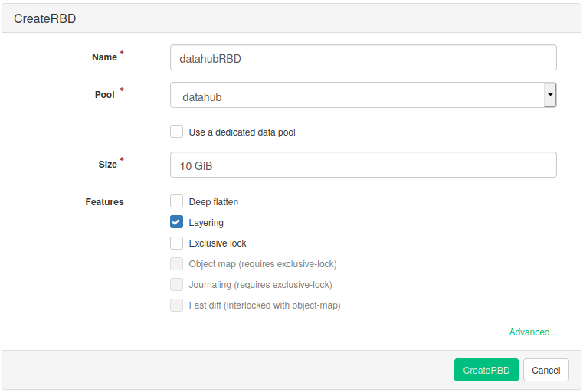Enable the Deep flatten checkbox

click(x=177, y=201)
